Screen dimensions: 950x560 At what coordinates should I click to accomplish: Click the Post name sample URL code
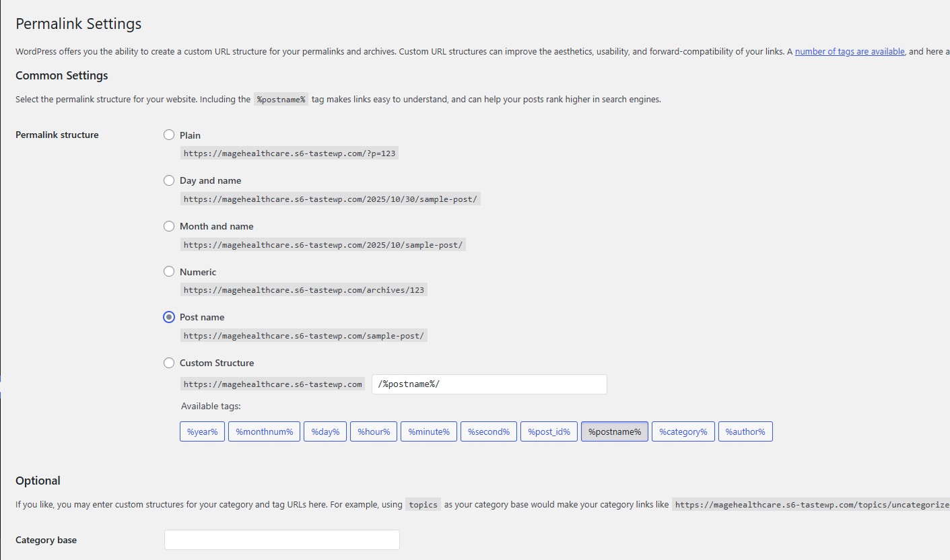pos(304,335)
